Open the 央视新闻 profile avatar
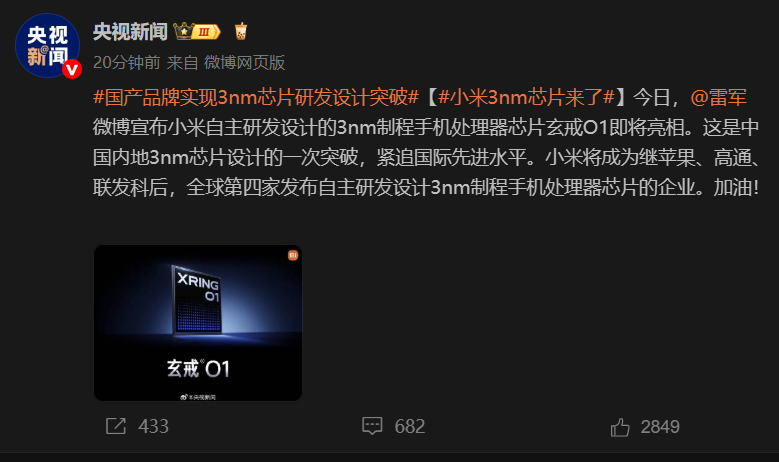The width and height of the screenshot is (779, 462). (x=47, y=45)
